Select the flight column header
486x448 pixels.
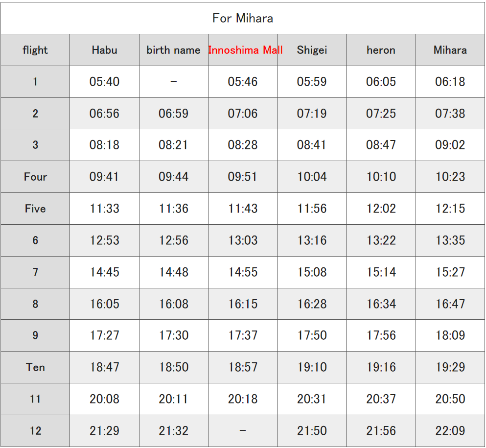(35, 50)
